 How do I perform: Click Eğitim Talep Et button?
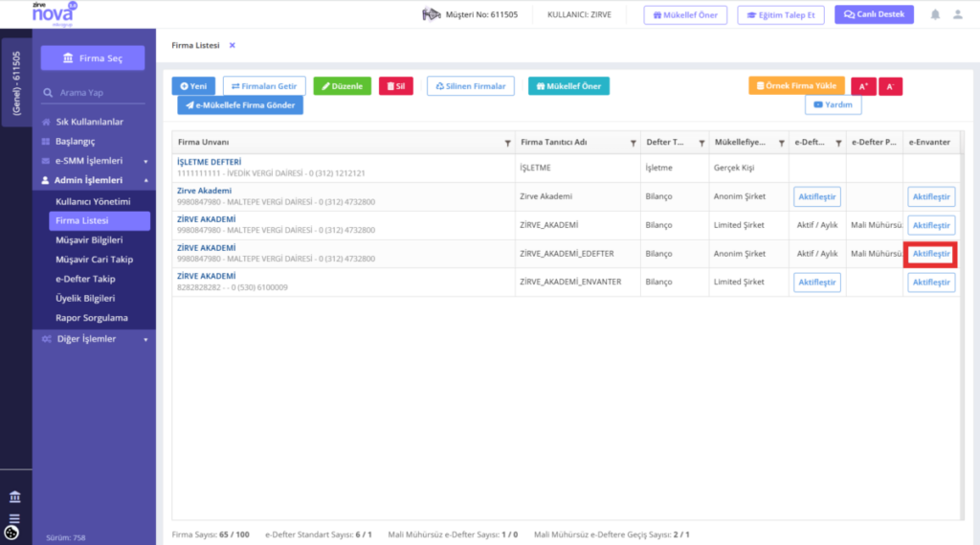coord(781,15)
